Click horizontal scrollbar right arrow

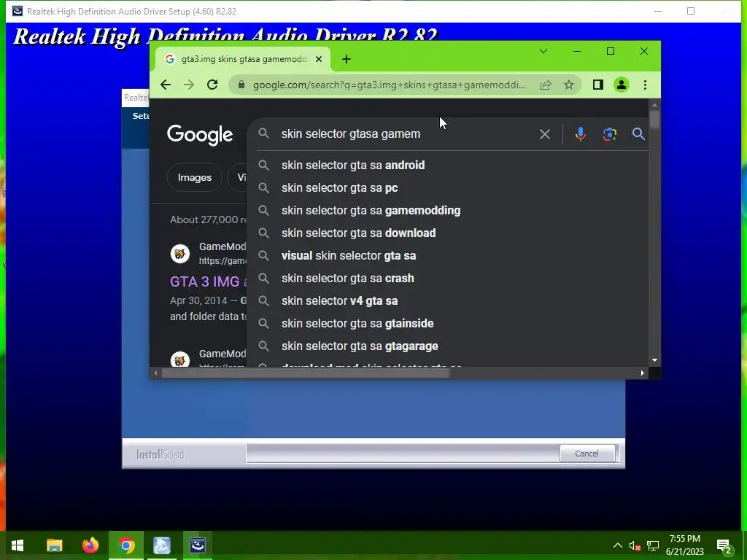tap(643, 373)
